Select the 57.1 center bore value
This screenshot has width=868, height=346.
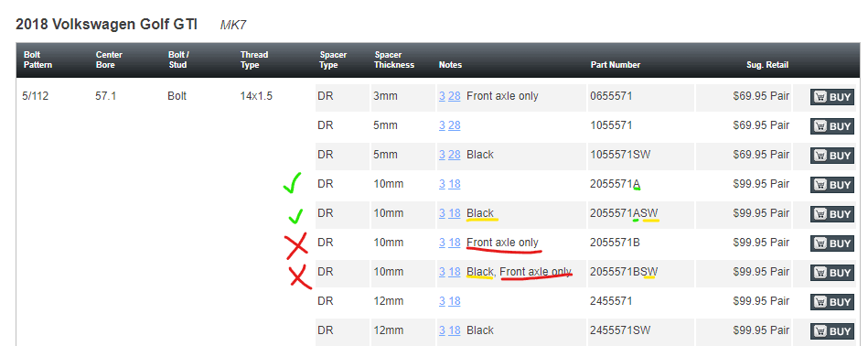[x=106, y=96]
